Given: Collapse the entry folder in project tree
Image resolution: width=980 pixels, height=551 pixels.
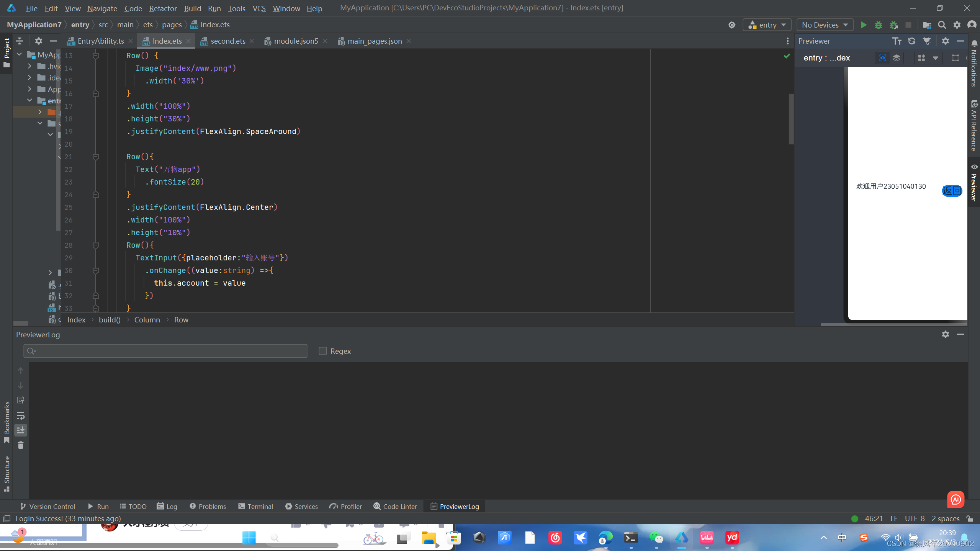Looking at the screenshot, I should [x=30, y=101].
